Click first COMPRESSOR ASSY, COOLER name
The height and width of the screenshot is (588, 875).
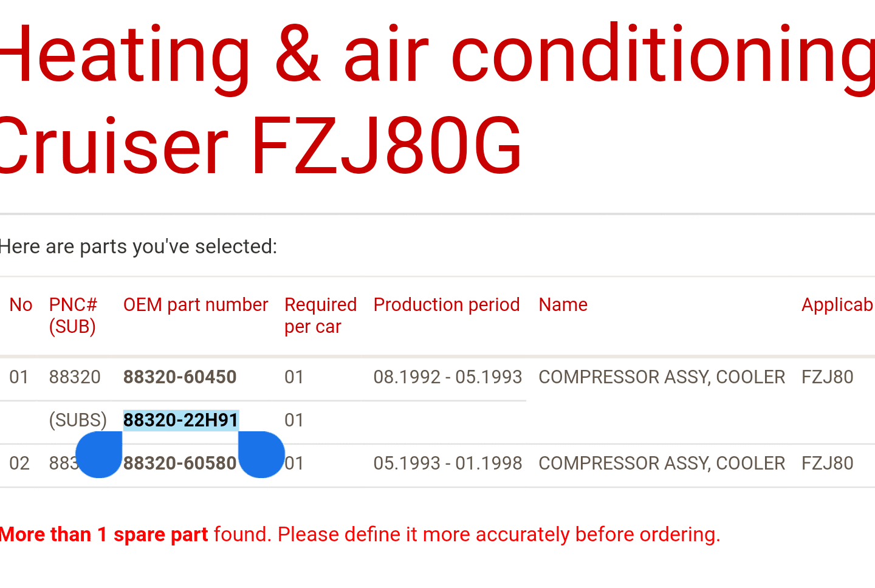pyautogui.click(x=662, y=377)
